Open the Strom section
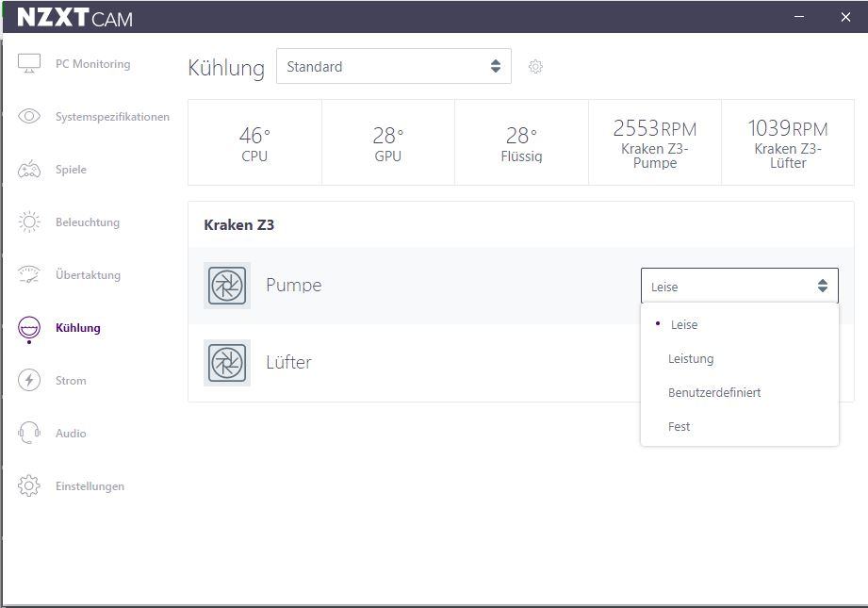Viewport: 868px width, 608px height. point(71,381)
